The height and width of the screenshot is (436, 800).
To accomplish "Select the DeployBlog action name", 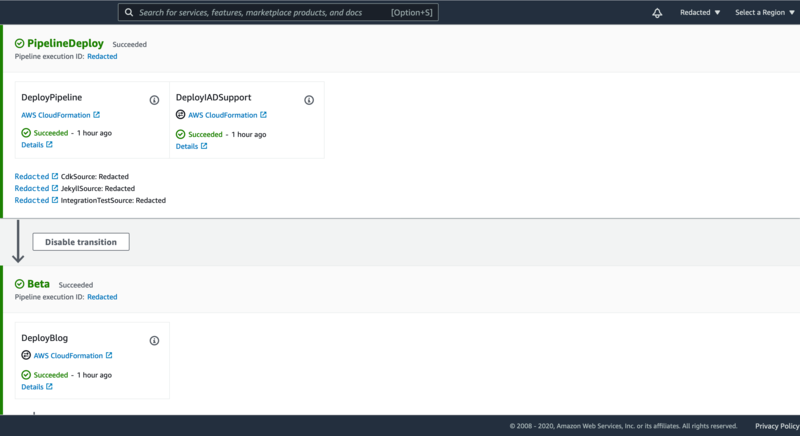I will [x=44, y=338].
